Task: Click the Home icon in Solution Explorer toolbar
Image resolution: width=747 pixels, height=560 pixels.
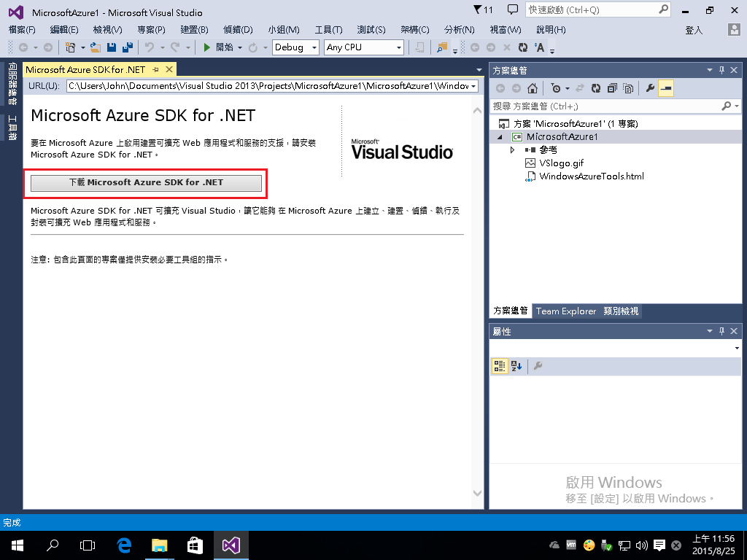Action: coord(533,88)
